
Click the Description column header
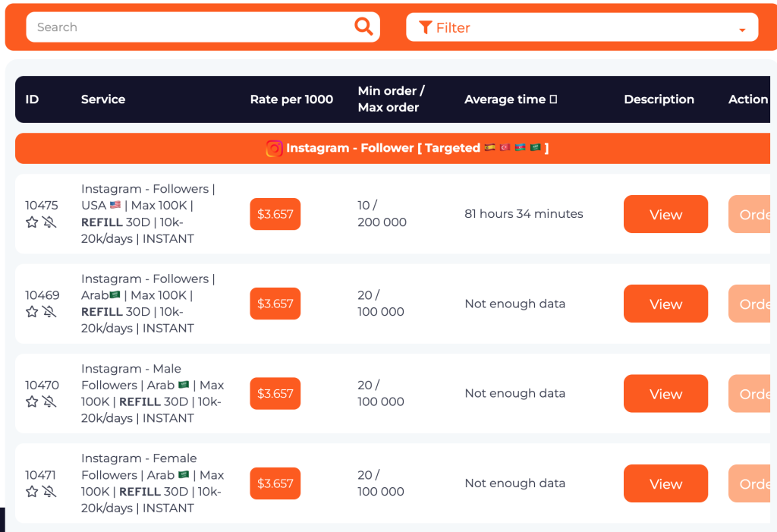point(659,99)
